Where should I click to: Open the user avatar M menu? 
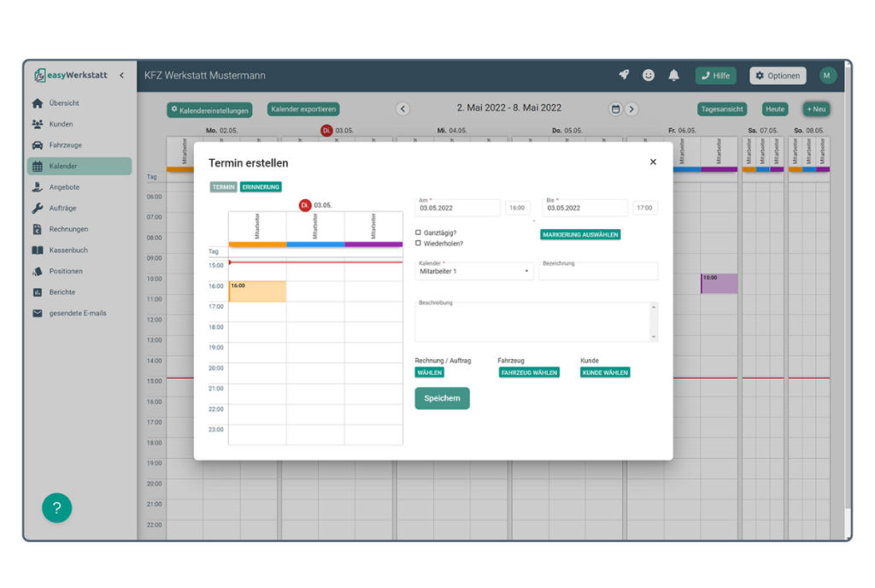pos(827,75)
